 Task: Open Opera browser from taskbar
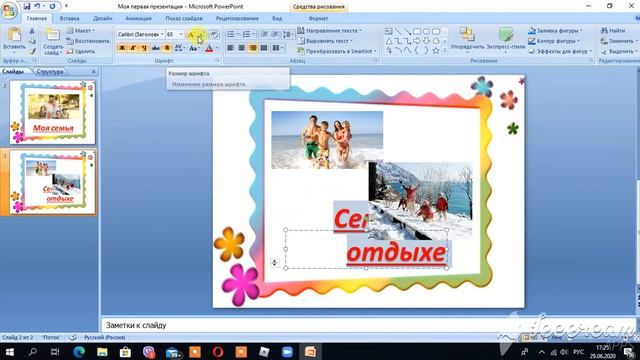[x=218, y=352]
